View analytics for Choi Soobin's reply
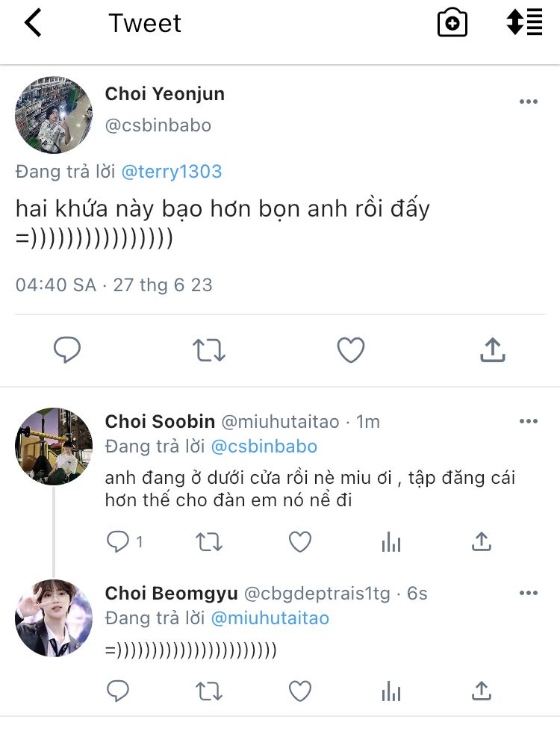The width and height of the screenshot is (560, 731). (391, 542)
